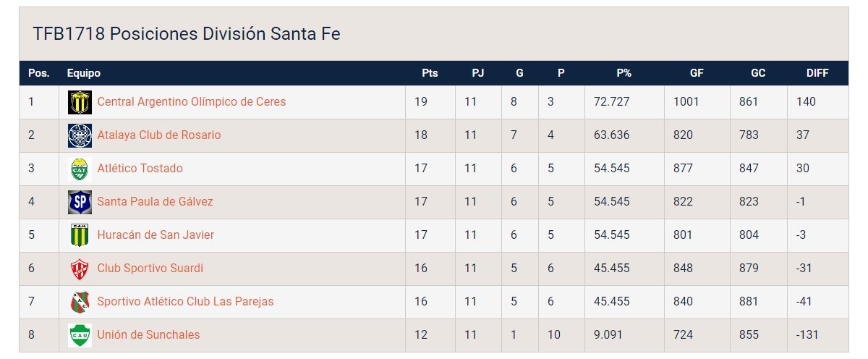This screenshot has height=359, width=868.
Task: Click Unión de Sunchales CAU logo
Action: point(80,335)
